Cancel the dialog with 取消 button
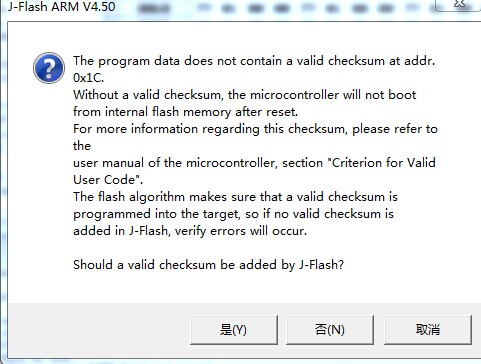 (x=428, y=330)
